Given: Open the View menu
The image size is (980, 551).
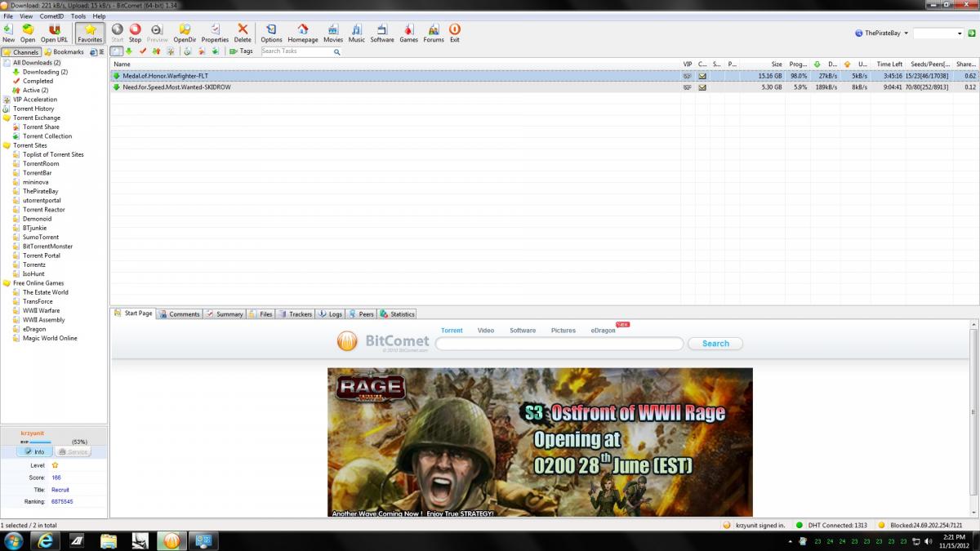Looking at the screenshot, I should [x=26, y=16].
